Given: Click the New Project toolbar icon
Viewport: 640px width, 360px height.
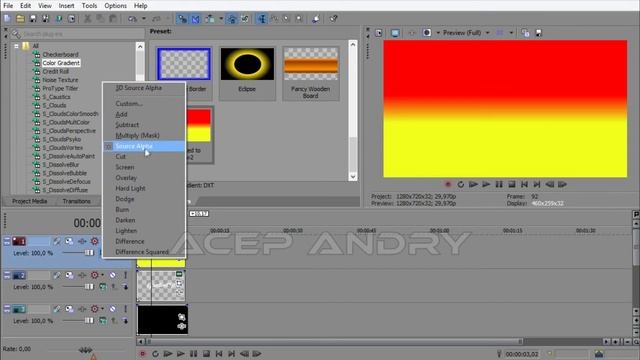Looking at the screenshot, I should pos(7,19).
